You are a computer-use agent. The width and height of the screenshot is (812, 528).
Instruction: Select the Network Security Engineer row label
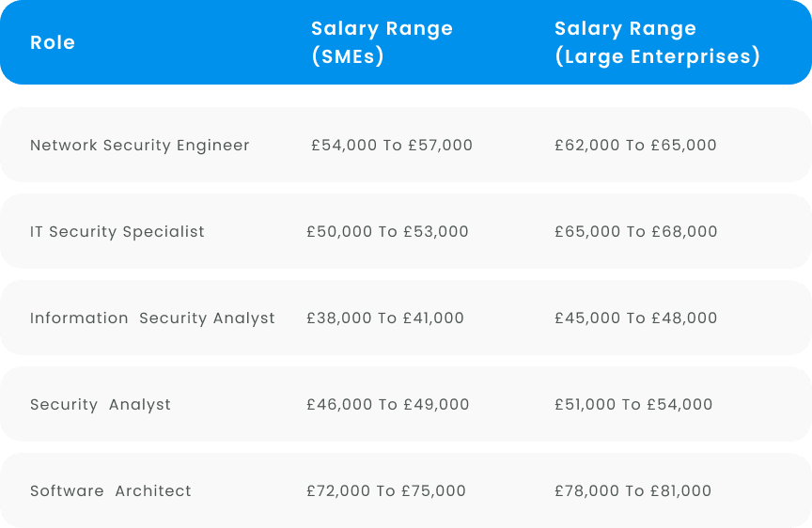click(x=140, y=146)
